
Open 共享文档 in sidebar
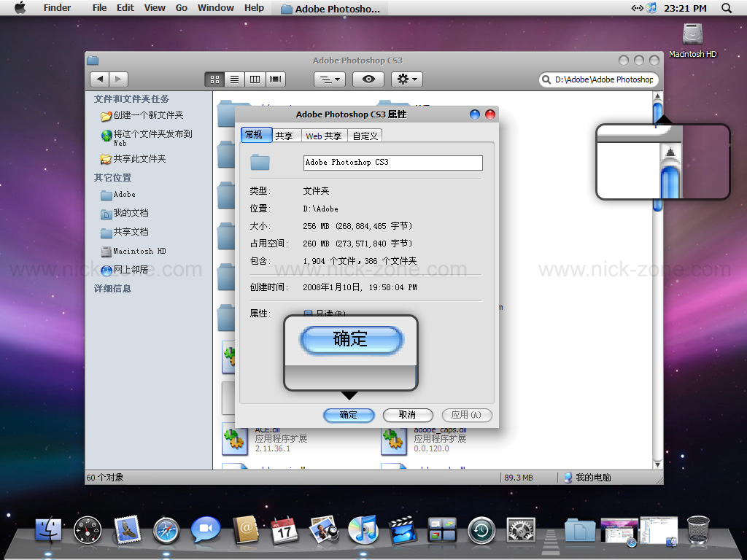[125, 233]
